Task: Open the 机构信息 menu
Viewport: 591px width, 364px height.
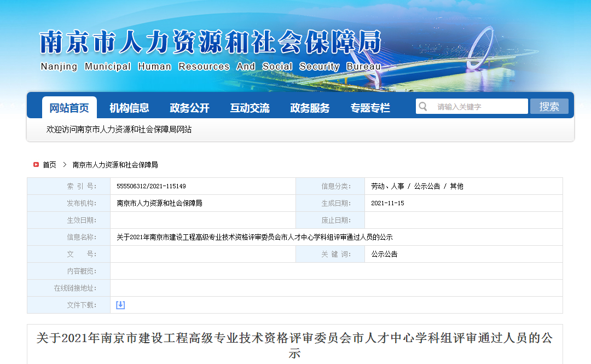Action: [x=129, y=108]
